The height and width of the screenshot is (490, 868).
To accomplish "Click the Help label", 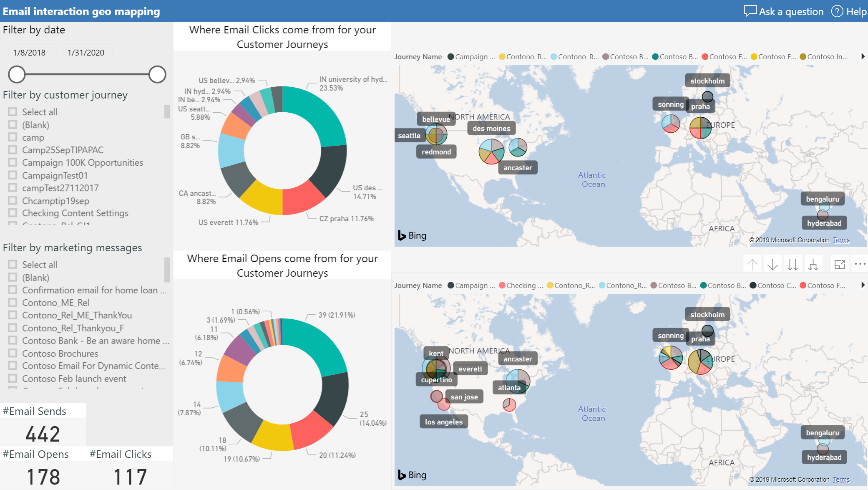I will (857, 11).
